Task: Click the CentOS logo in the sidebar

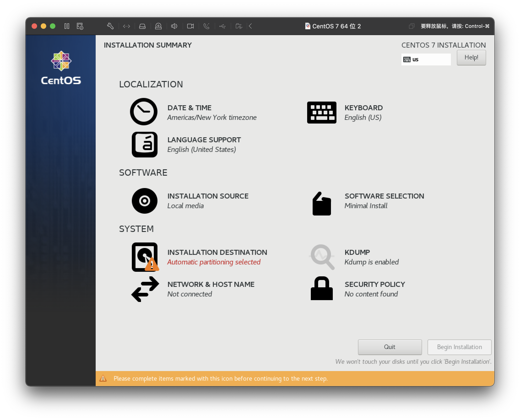Action: point(61,68)
